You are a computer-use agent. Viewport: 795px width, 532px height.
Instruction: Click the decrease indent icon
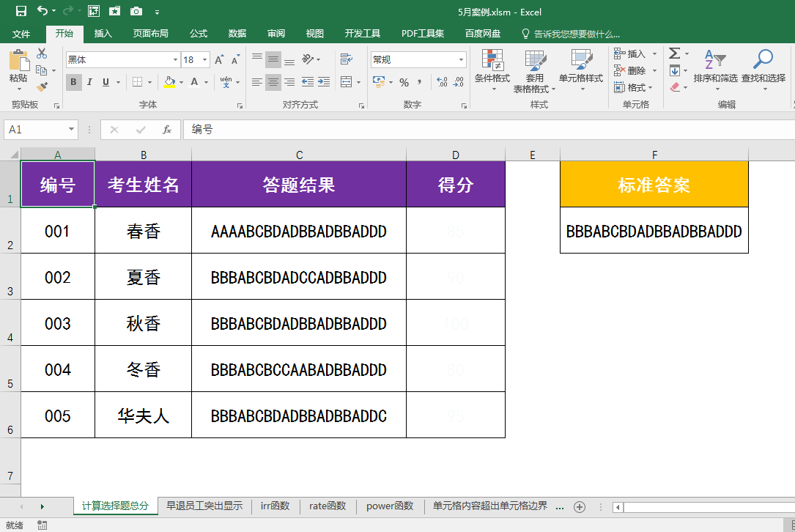pos(307,81)
